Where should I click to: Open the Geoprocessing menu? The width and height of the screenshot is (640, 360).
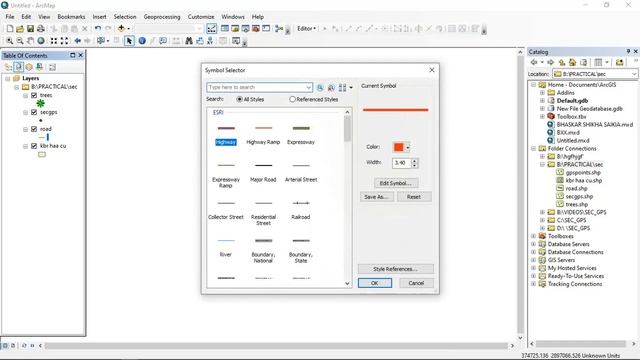point(162,17)
